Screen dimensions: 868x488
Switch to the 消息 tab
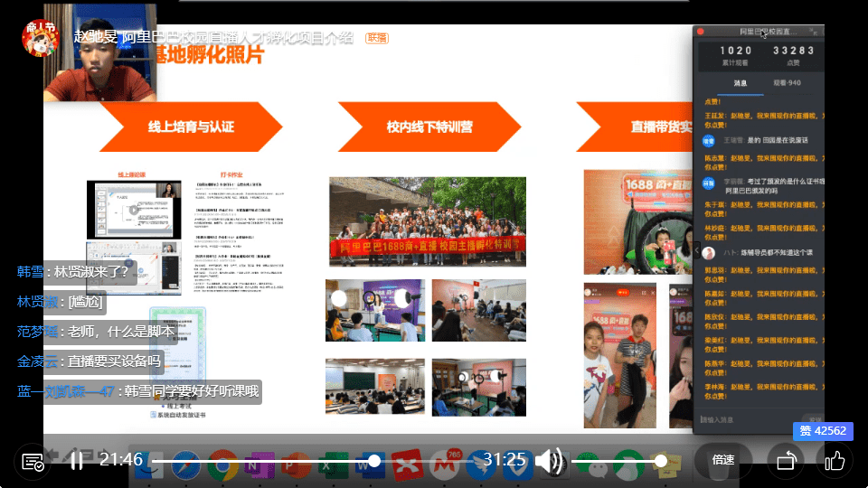[x=740, y=83]
